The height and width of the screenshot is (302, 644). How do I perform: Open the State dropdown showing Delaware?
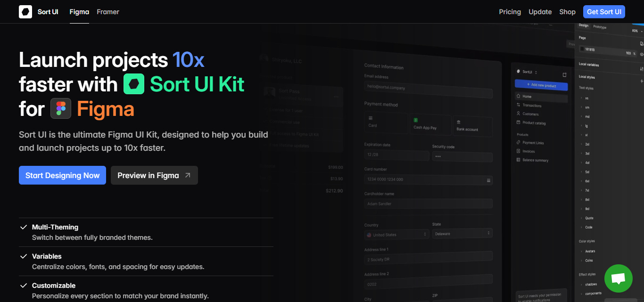462,233
